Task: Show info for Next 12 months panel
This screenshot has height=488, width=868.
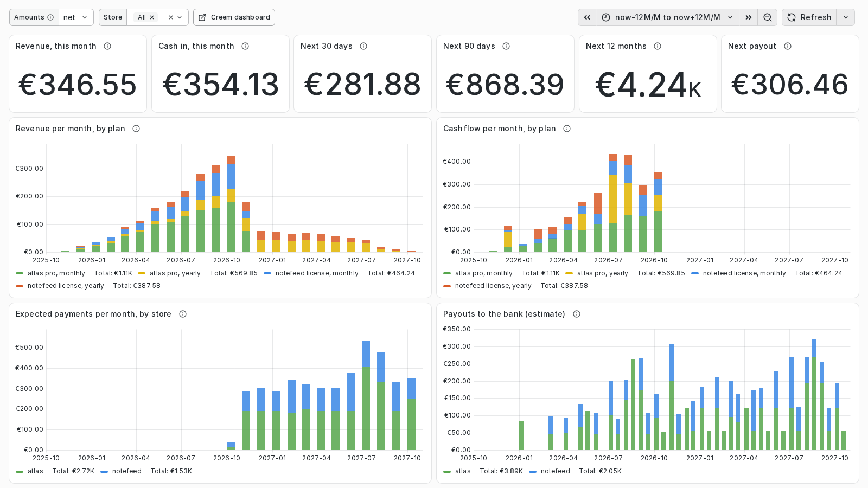Action: [658, 46]
